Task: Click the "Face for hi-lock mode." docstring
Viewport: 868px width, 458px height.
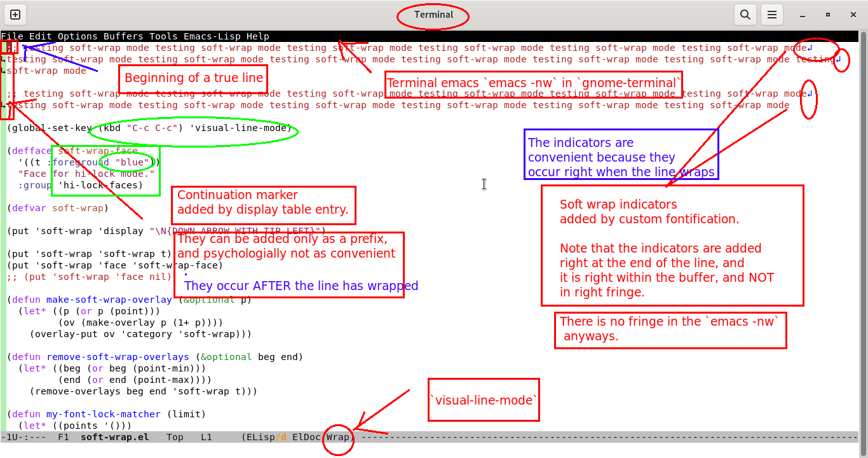Action: 86,174
